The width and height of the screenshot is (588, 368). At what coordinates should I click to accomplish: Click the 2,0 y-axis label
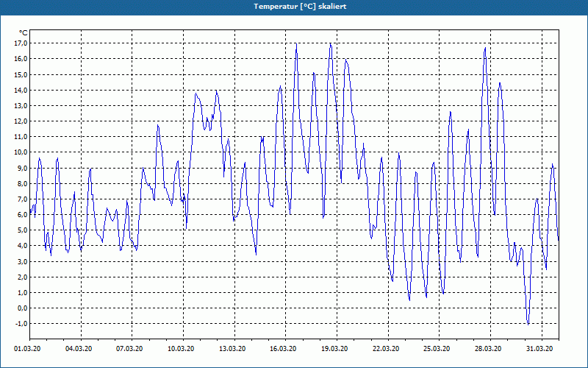pyautogui.click(x=23, y=277)
